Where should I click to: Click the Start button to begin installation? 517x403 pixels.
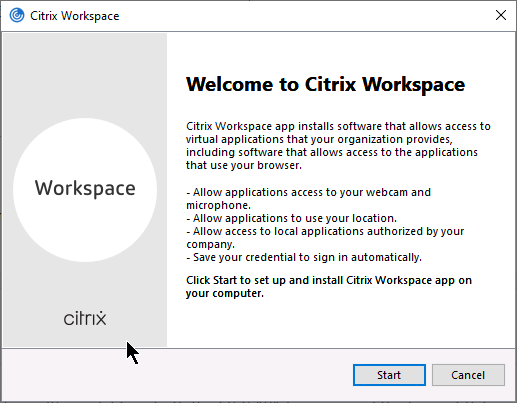tap(389, 375)
